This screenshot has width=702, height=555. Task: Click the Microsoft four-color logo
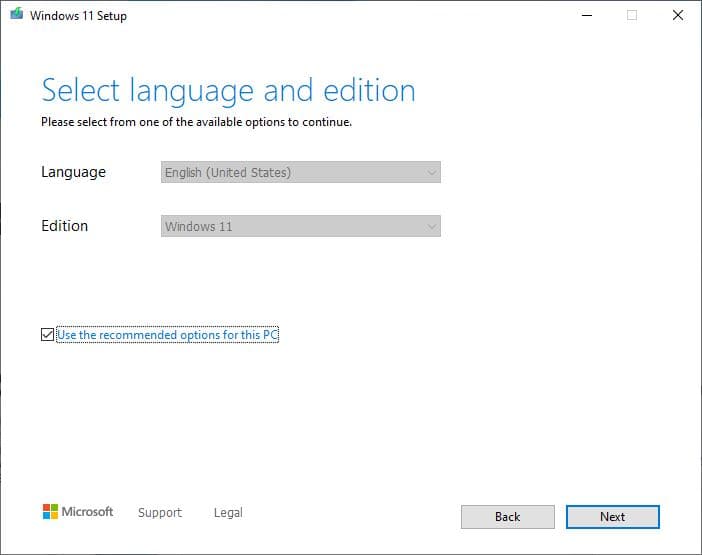[x=50, y=512]
